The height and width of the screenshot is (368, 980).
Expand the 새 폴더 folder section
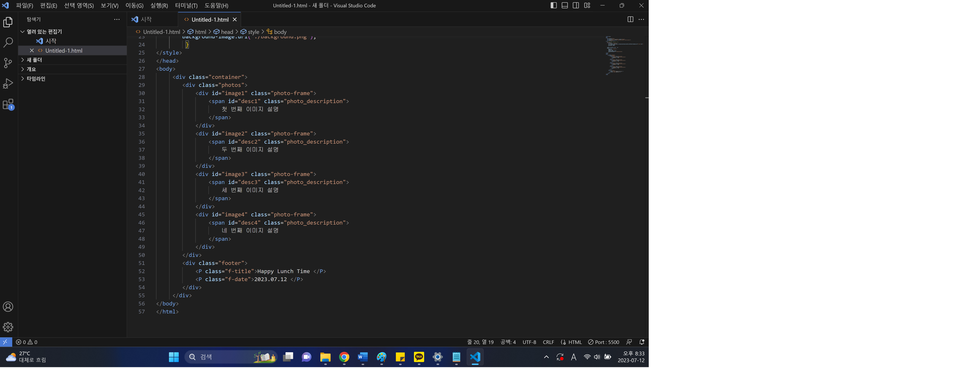click(x=73, y=60)
